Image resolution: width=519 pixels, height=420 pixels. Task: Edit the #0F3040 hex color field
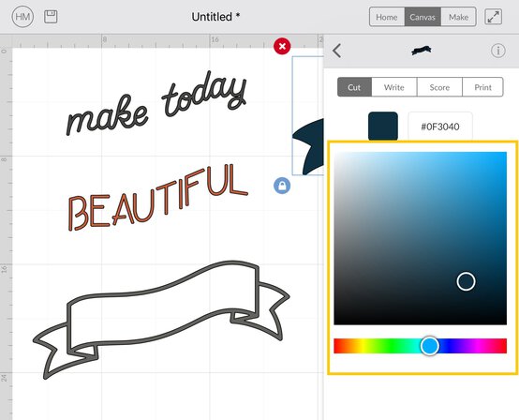(x=440, y=127)
